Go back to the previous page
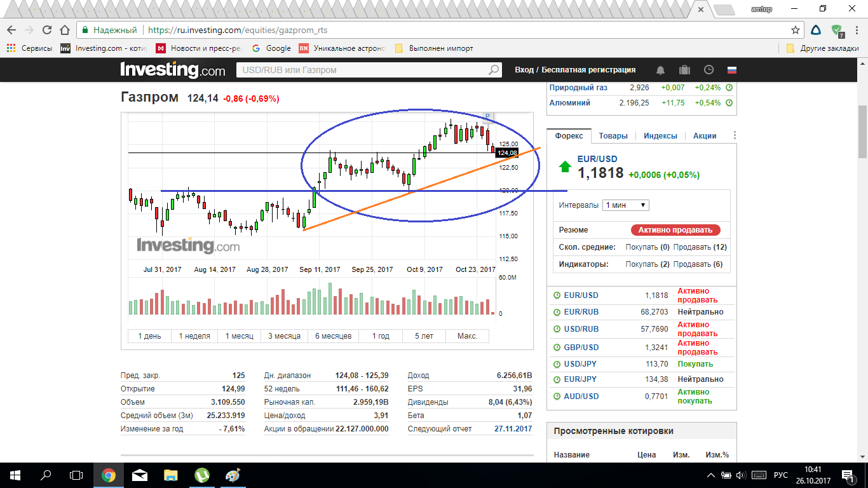 (x=11, y=30)
